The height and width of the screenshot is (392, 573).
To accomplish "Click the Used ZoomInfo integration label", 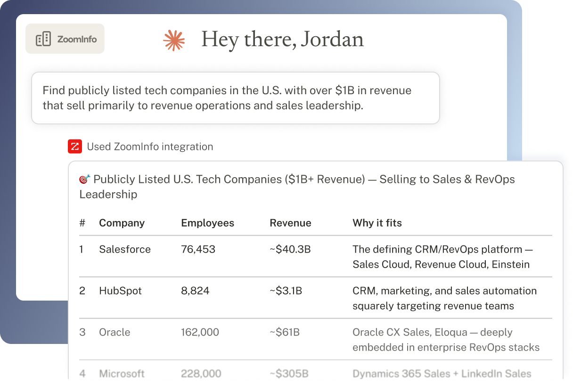I will click(150, 147).
